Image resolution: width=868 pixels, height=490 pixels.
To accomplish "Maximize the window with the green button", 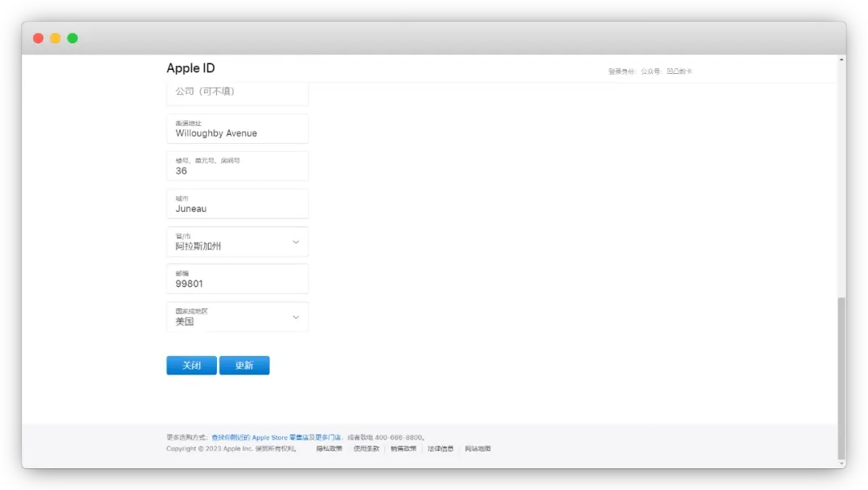I will click(72, 39).
